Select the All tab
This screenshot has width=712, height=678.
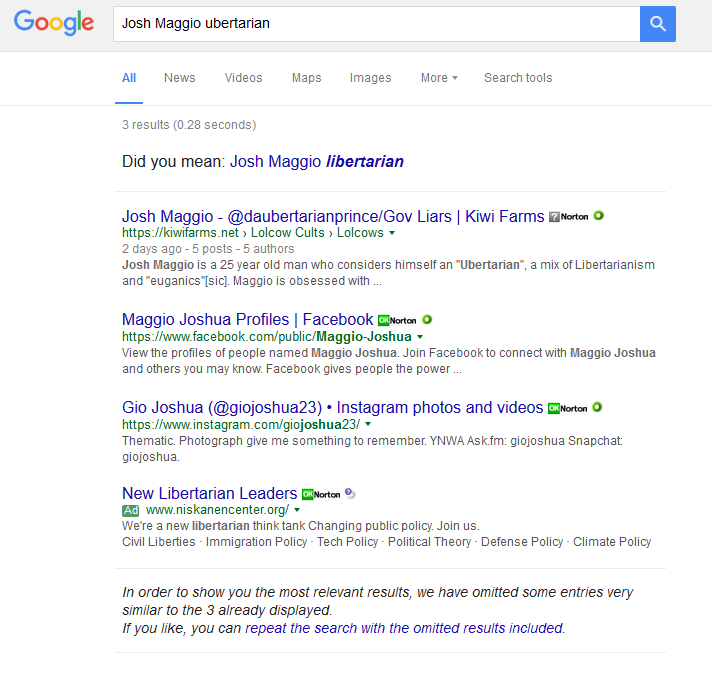[x=129, y=78]
